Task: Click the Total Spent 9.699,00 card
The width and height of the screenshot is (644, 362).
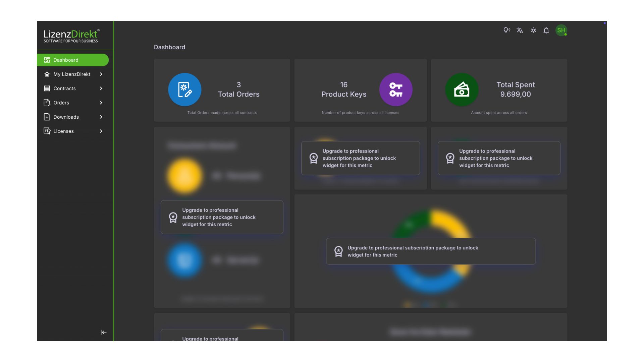Action: point(515,90)
